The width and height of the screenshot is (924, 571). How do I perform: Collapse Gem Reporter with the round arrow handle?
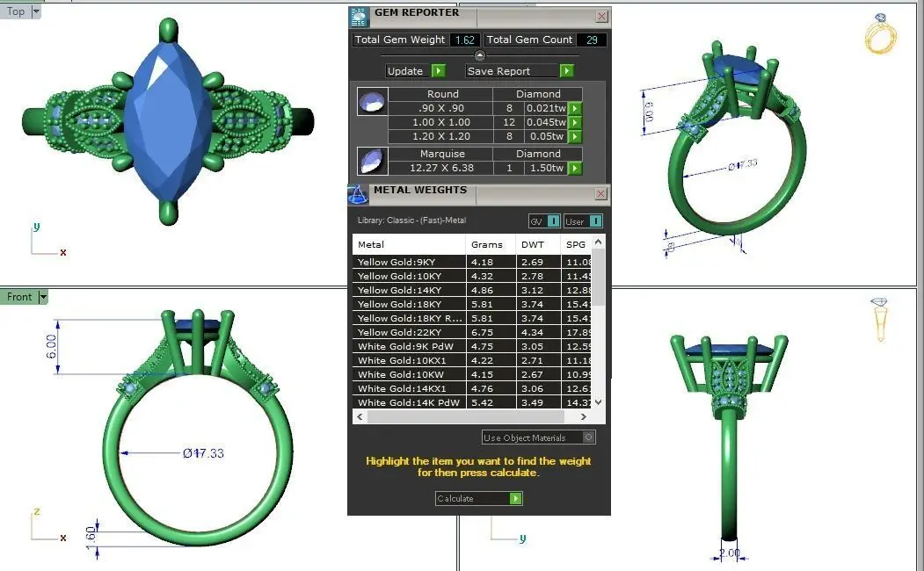tap(480, 55)
